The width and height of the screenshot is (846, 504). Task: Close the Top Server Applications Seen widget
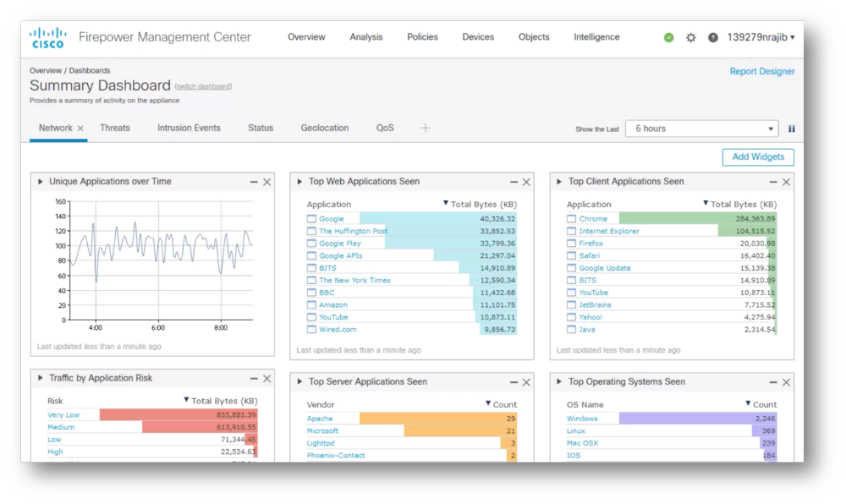point(526,382)
